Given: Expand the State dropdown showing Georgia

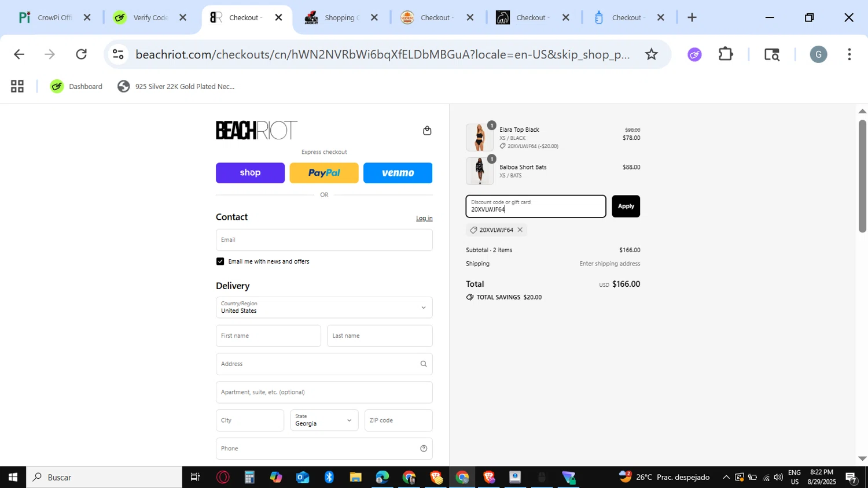Looking at the screenshot, I should click(324, 420).
